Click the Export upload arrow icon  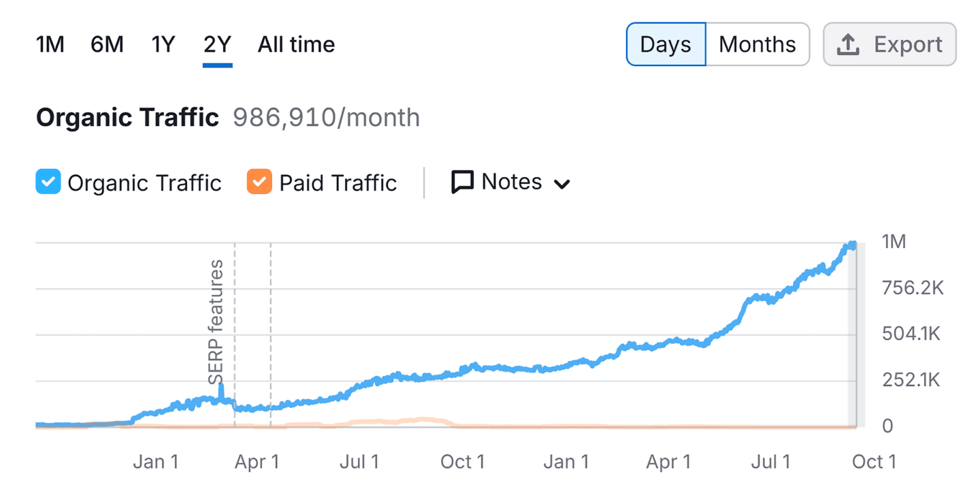(847, 44)
